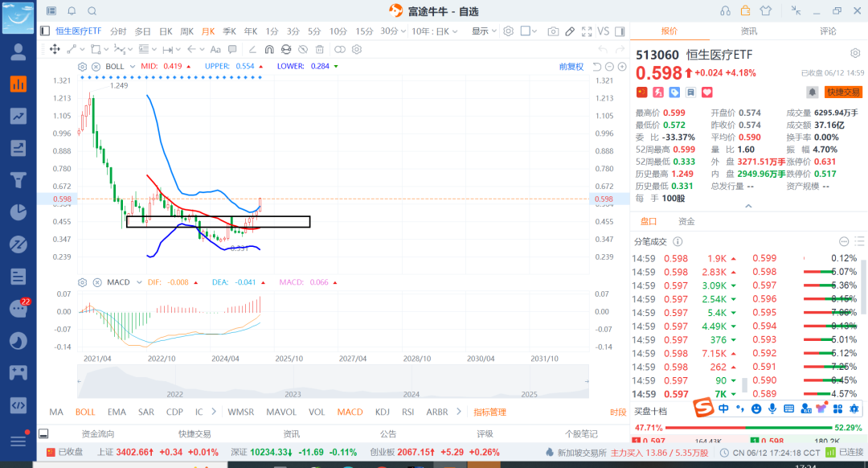Open 指标管理 indicator management
Image resolution: width=868 pixels, height=468 pixels.
pos(490,412)
